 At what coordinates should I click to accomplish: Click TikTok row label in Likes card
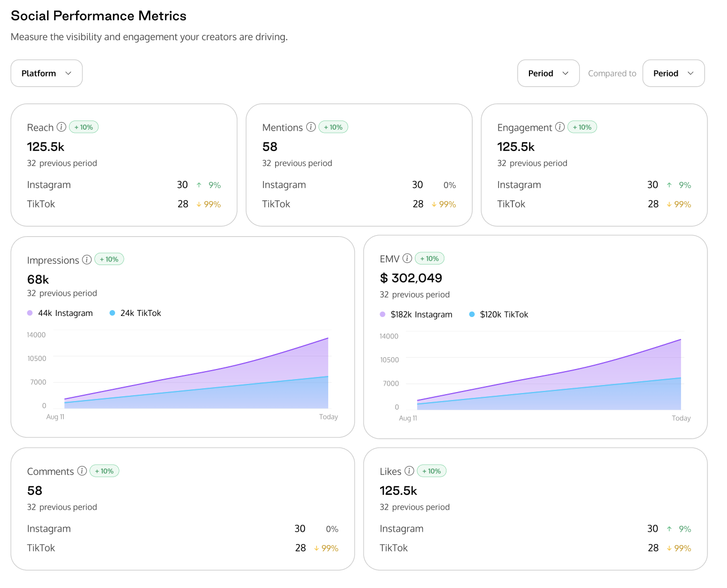[393, 548]
